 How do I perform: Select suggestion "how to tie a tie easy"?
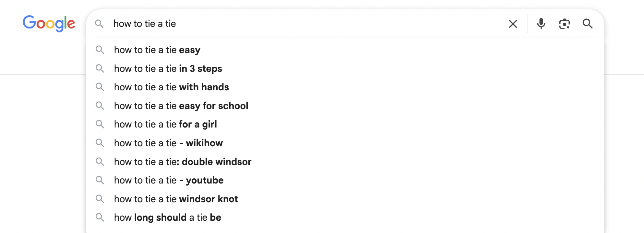coord(157,50)
